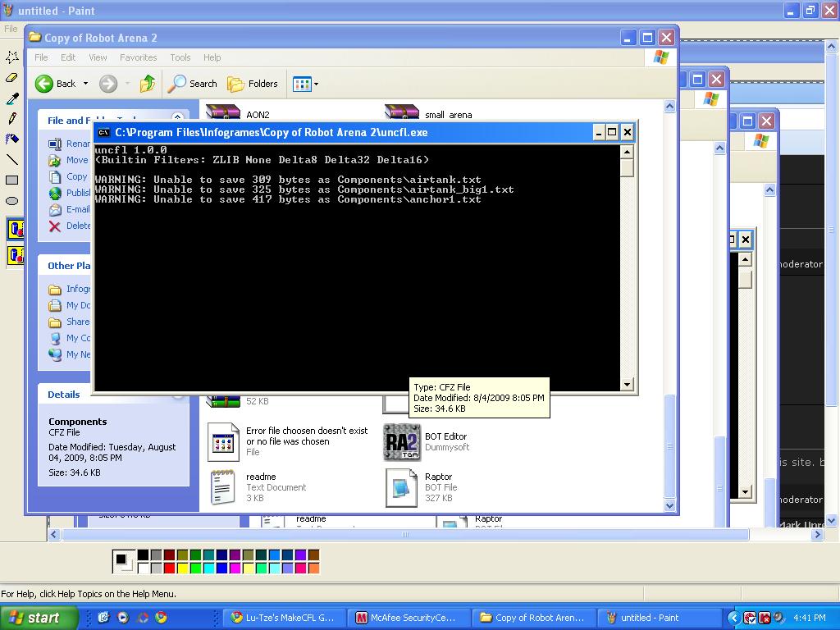Open the Tools menu in Explorer
840x630 pixels.
pyautogui.click(x=180, y=57)
